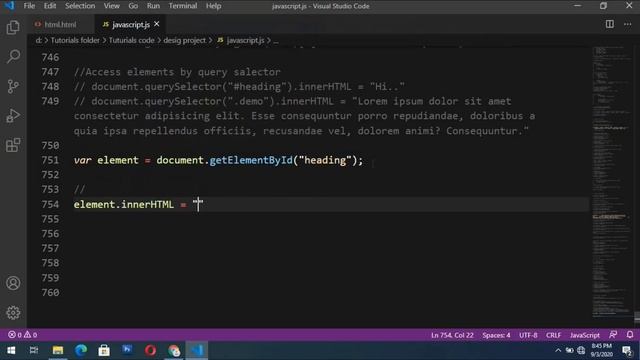Click 'JavaScript' language mode selector

click(584, 335)
